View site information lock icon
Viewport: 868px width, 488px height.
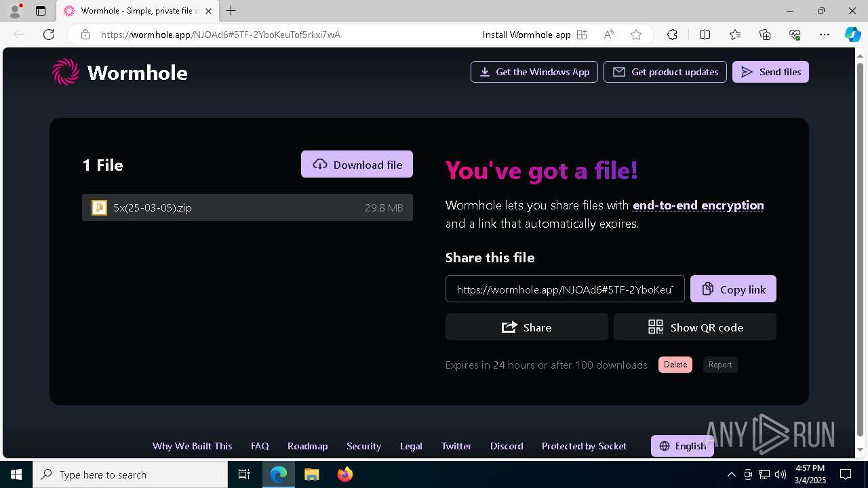pos(85,35)
